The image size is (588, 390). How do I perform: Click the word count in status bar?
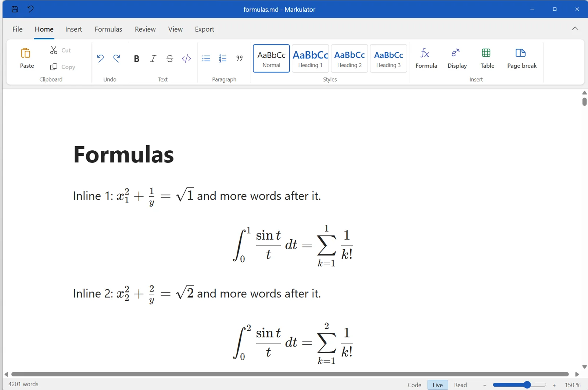coord(24,384)
